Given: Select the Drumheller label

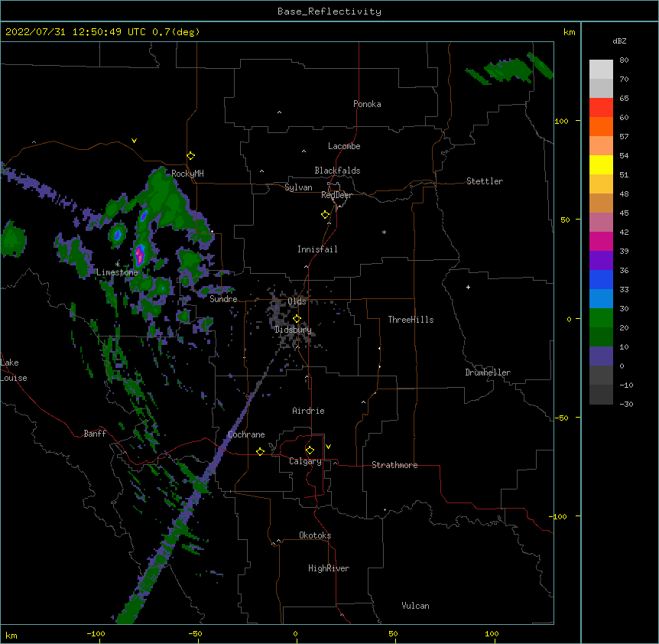Looking at the screenshot, I should 488,372.
